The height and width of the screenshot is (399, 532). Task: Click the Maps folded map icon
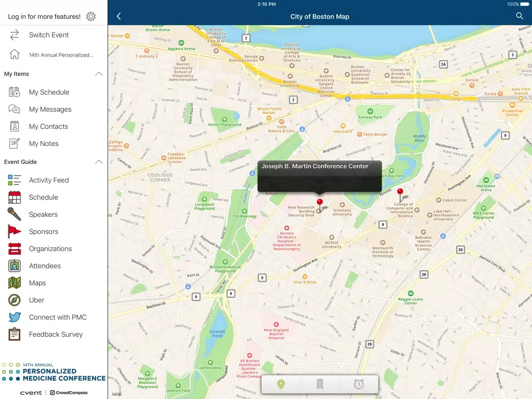(x=14, y=283)
